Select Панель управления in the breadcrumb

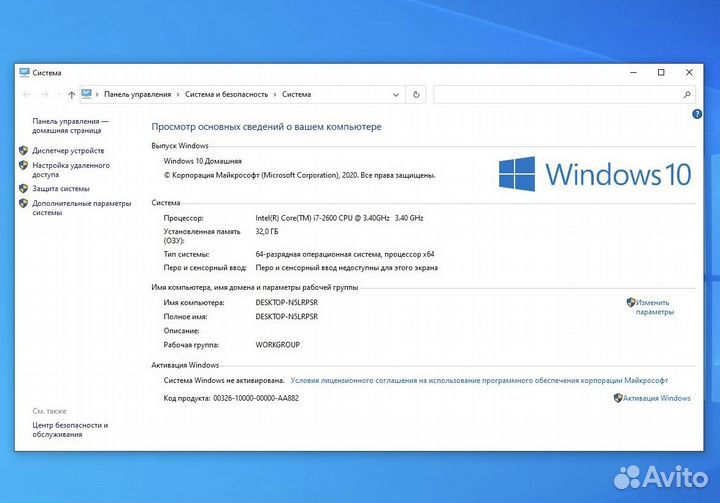pos(137,94)
